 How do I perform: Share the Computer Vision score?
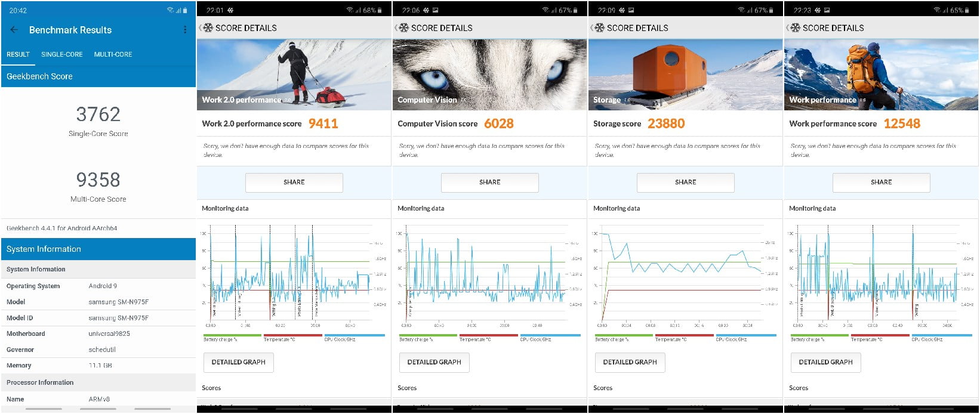click(x=489, y=183)
